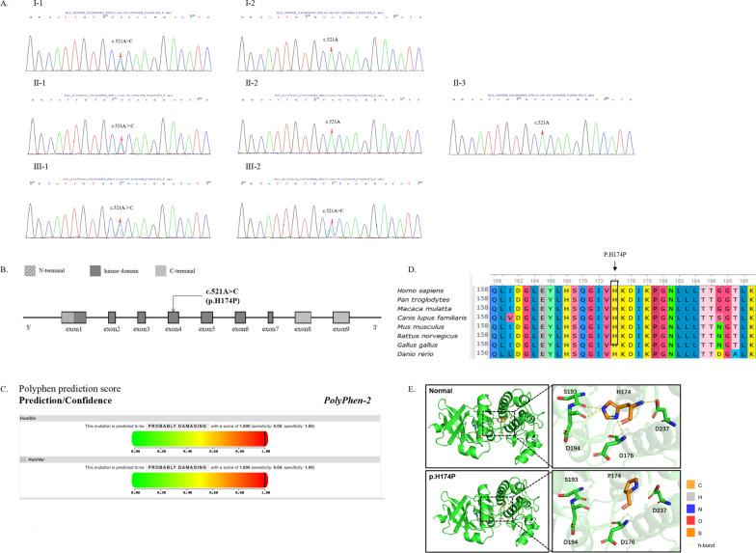Viewport: 756px width, 553px height.
Task: Click the D176 label in Normal close-up
Action: (x=627, y=456)
